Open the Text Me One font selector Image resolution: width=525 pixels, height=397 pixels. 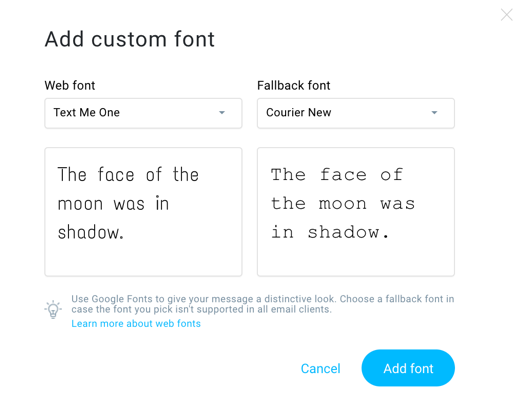tap(143, 113)
